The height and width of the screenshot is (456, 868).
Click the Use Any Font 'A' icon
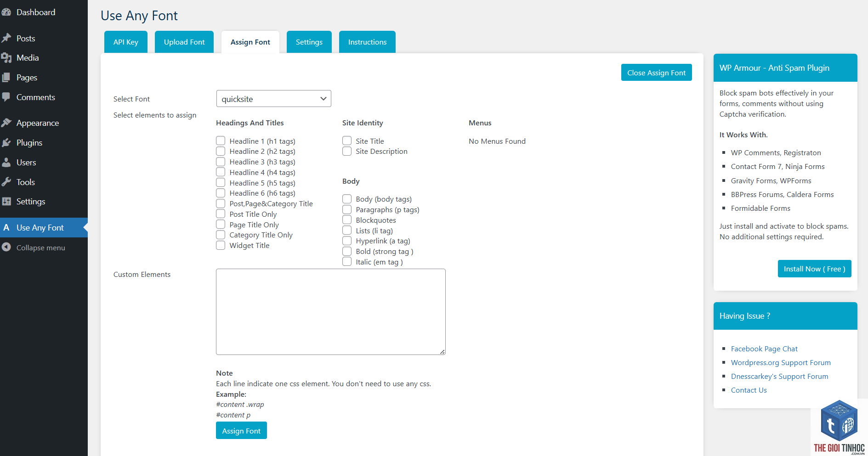[x=6, y=228]
